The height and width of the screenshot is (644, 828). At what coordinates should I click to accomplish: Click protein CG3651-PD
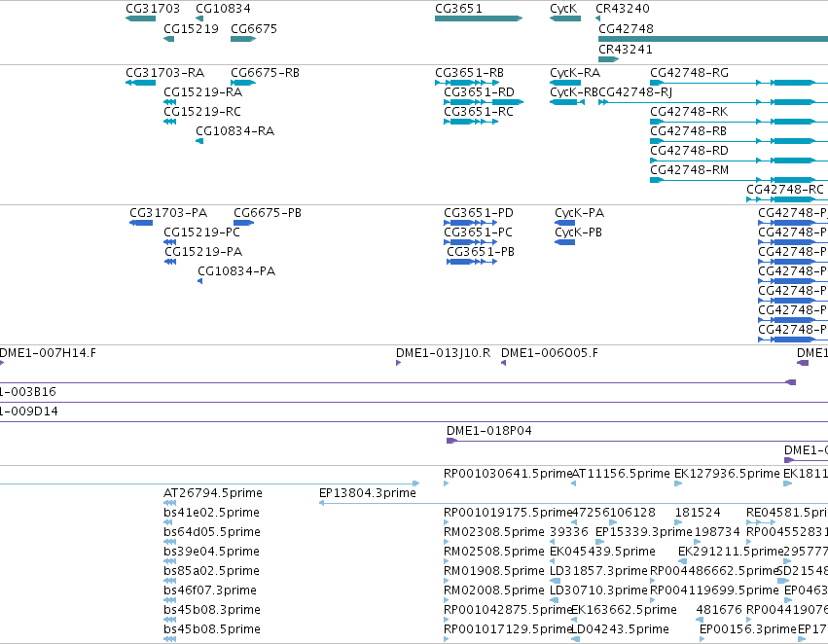pos(479,213)
